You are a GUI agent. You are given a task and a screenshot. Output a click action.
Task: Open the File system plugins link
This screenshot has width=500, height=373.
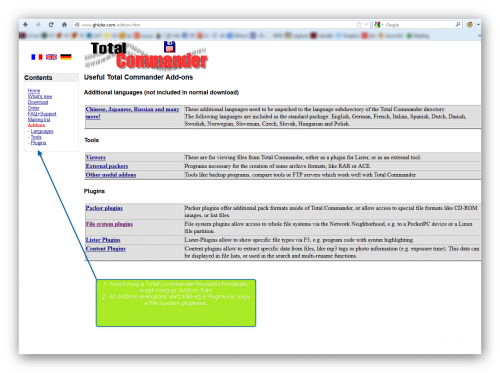tap(109, 224)
